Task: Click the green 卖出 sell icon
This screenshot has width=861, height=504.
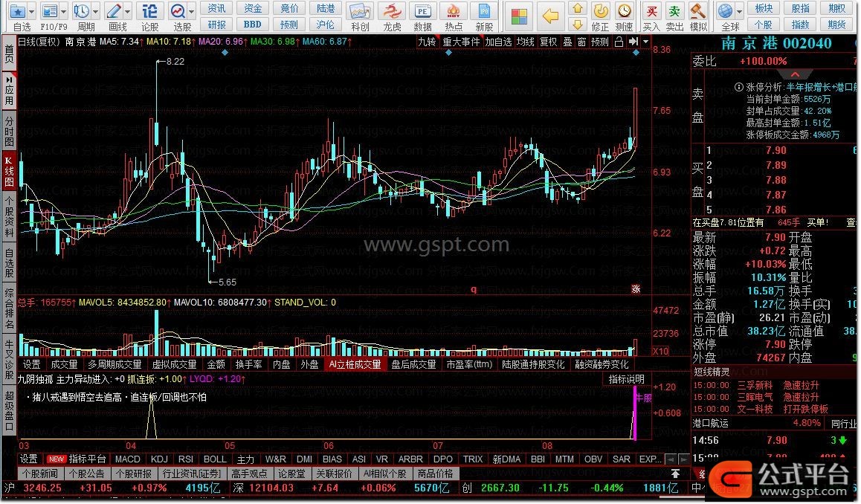Action: point(674,11)
